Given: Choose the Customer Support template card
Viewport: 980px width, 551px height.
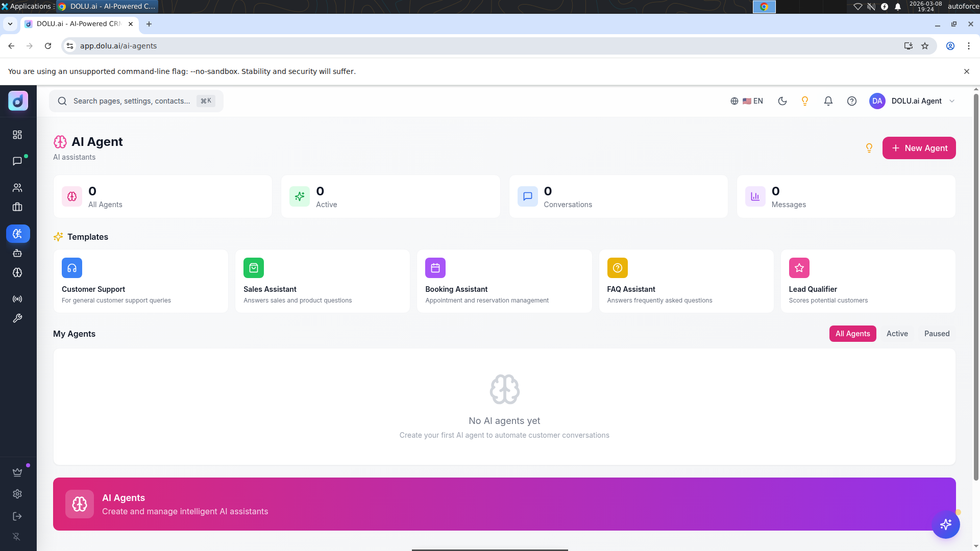Looking at the screenshot, I should (141, 281).
